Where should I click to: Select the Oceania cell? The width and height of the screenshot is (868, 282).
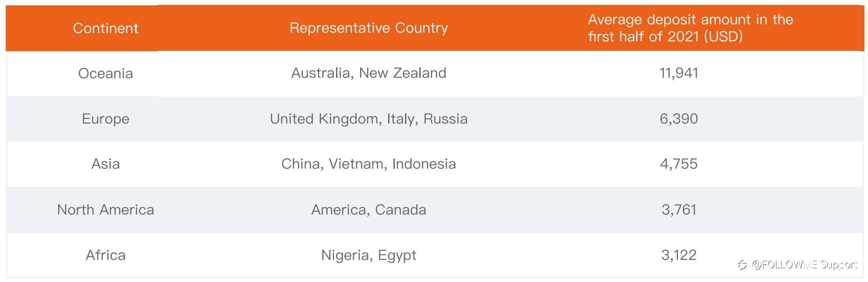pos(105,74)
